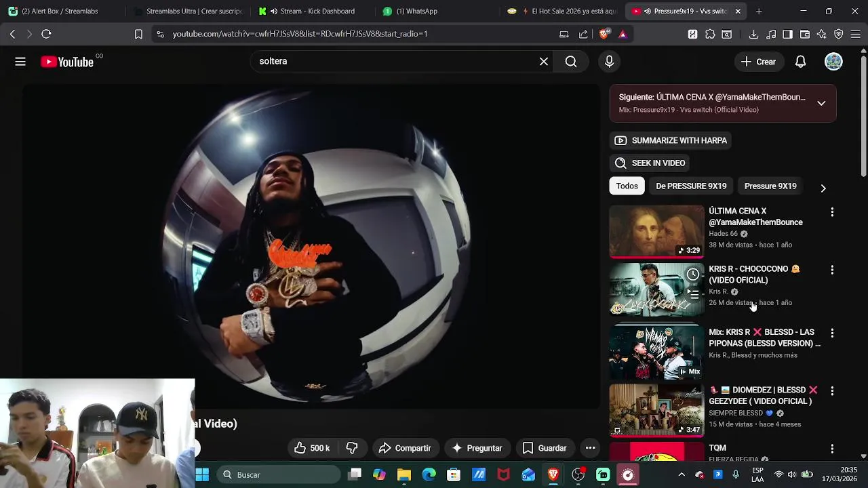This screenshot has width=868, height=488.
Task: Go back with the browser arrow
Action: (12, 34)
